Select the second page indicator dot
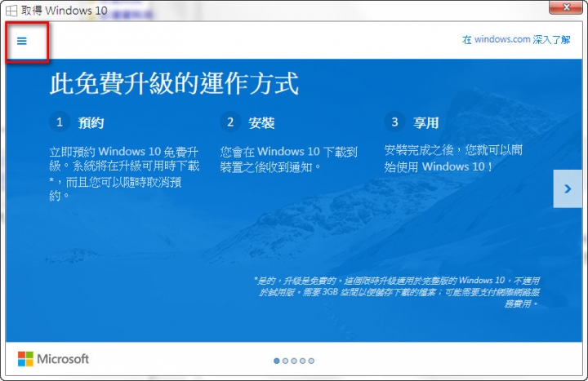 click(285, 361)
